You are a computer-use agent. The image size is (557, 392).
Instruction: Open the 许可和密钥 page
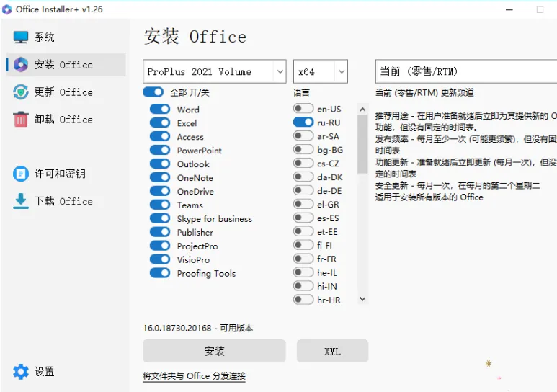[66, 174]
